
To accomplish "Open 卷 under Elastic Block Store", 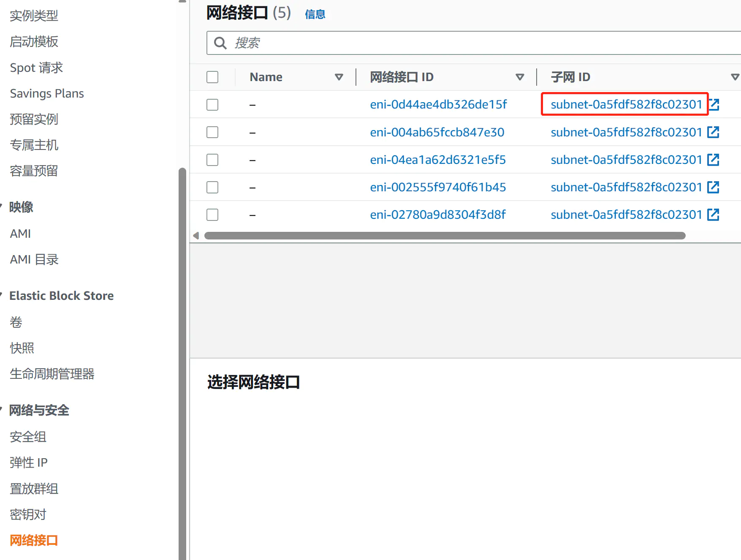I will pos(16,322).
